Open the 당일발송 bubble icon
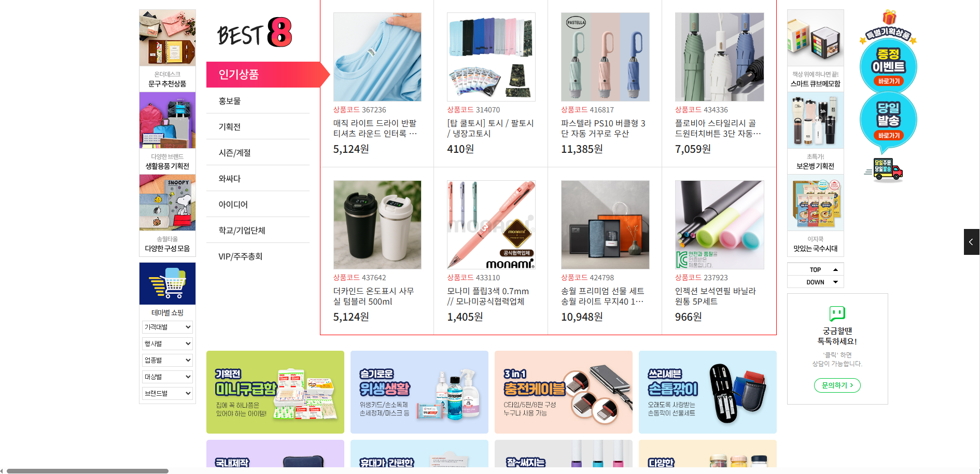The image size is (980, 474). pos(888,121)
